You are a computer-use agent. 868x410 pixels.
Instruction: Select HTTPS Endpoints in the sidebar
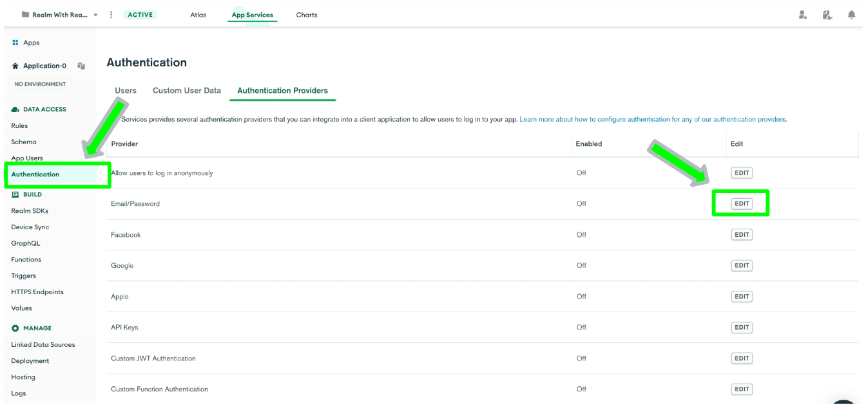(37, 292)
